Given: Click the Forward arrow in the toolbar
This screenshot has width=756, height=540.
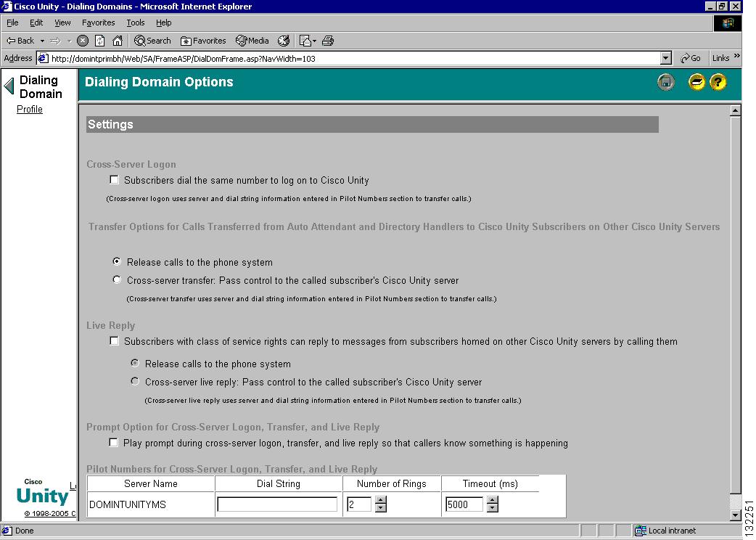Looking at the screenshot, I should [x=55, y=41].
